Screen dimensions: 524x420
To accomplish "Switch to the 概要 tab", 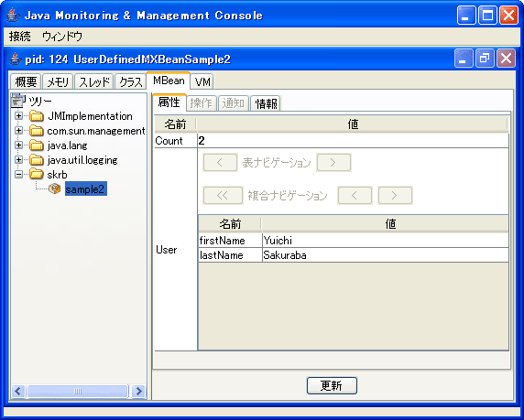I will [x=26, y=81].
